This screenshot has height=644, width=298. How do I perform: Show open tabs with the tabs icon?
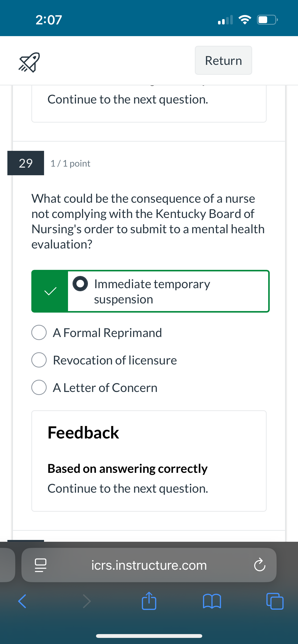click(275, 601)
